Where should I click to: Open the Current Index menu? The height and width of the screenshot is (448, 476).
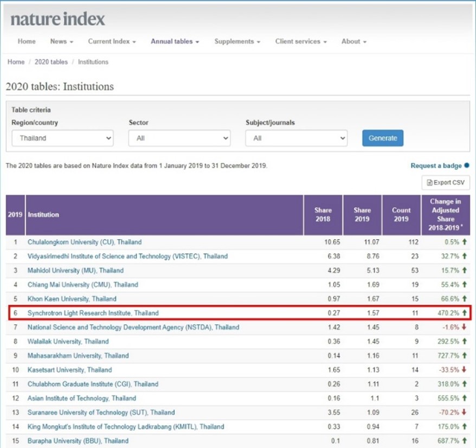tap(112, 42)
